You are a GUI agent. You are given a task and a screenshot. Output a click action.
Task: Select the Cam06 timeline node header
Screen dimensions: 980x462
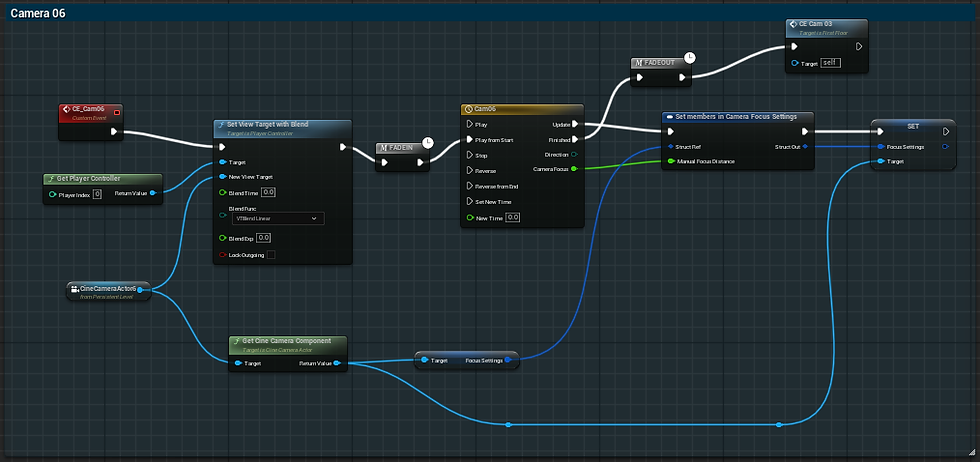click(522, 109)
